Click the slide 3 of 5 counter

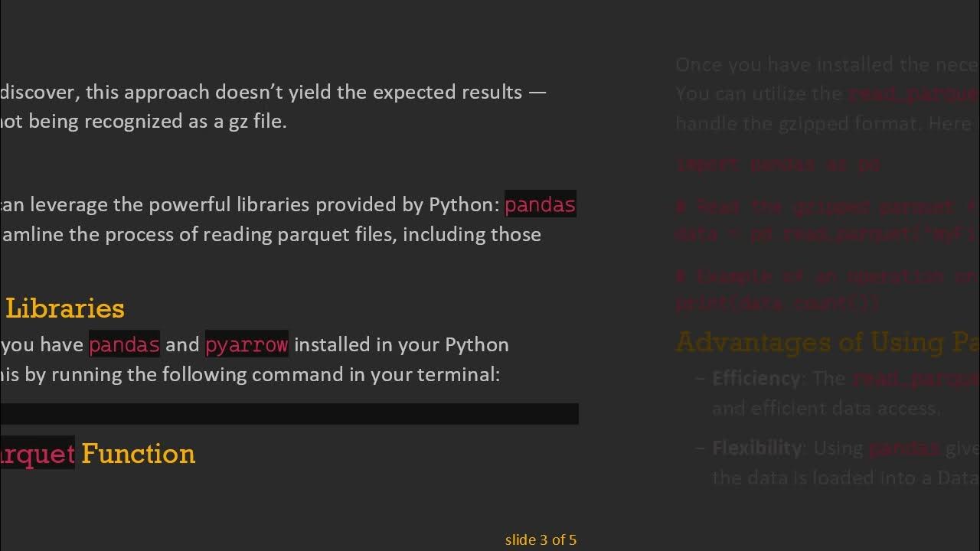click(x=541, y=540)
